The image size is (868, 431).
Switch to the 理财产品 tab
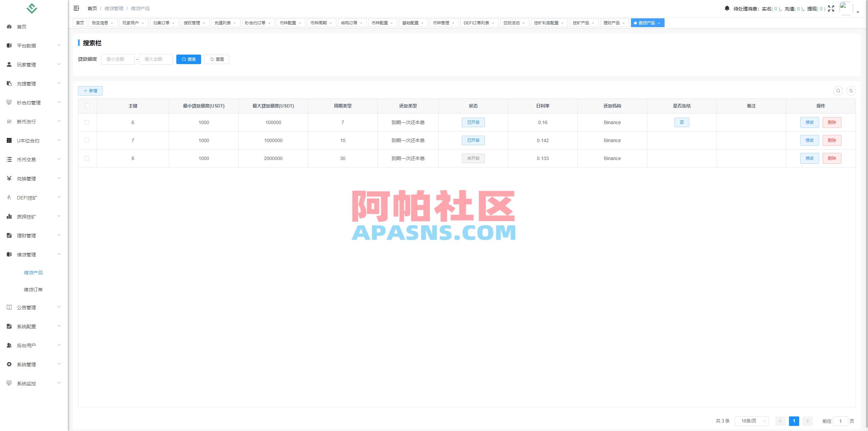[612, 23]
